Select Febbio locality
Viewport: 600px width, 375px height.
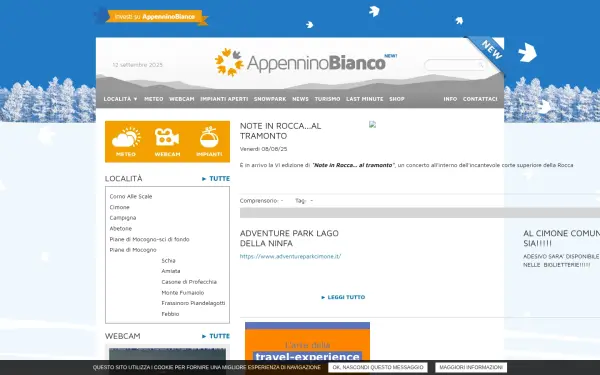(170, 314)
